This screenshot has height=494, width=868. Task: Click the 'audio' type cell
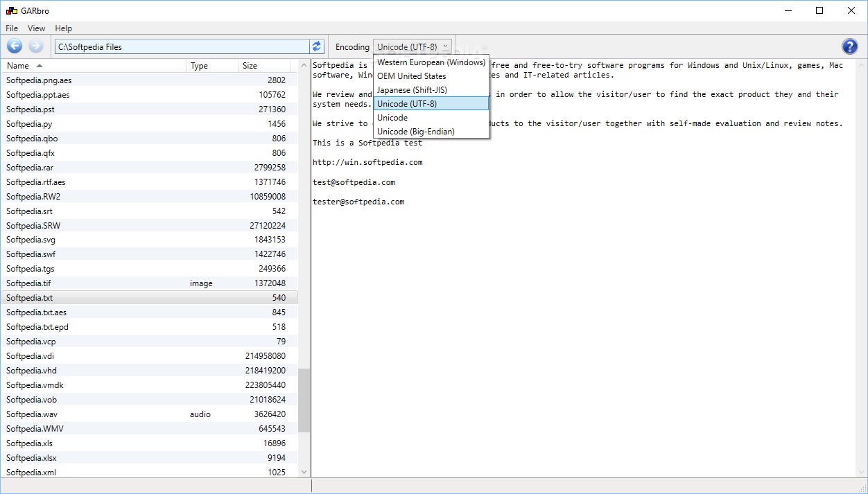(x=200, y=414)
